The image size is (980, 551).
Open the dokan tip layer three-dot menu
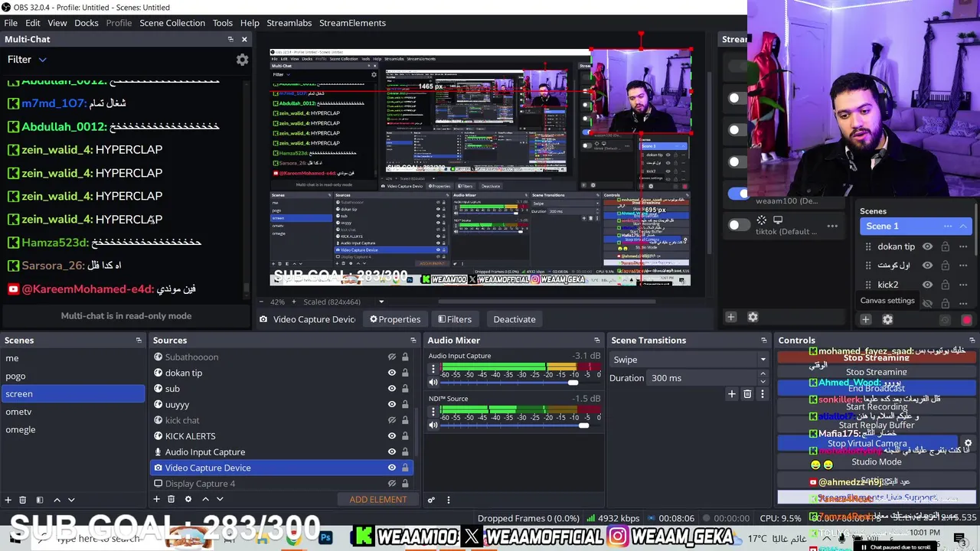(963, 246)
